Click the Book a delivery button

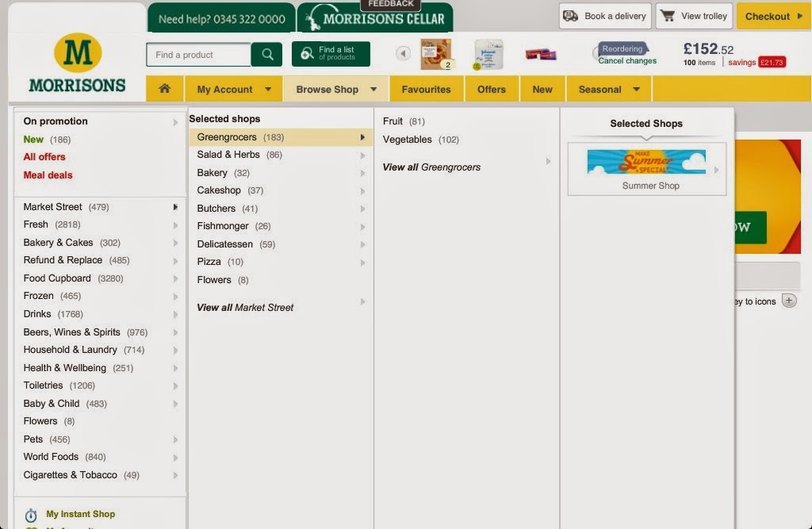(x=605, y=16)
